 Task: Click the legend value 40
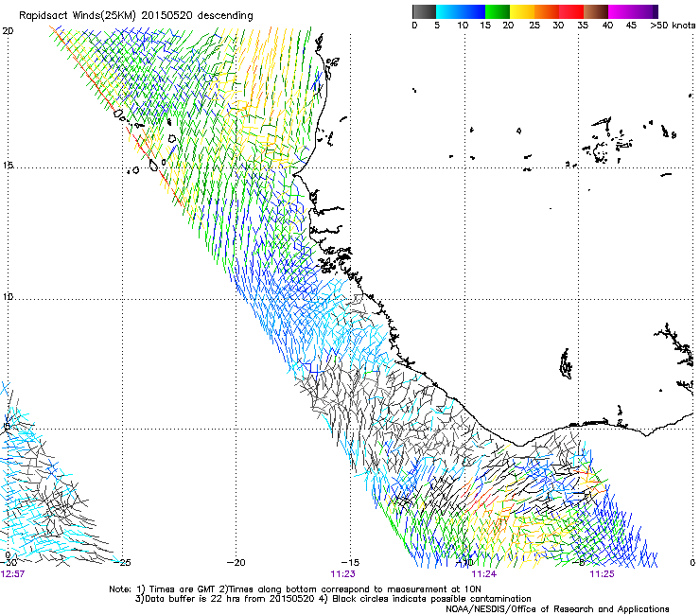(607, 26)
